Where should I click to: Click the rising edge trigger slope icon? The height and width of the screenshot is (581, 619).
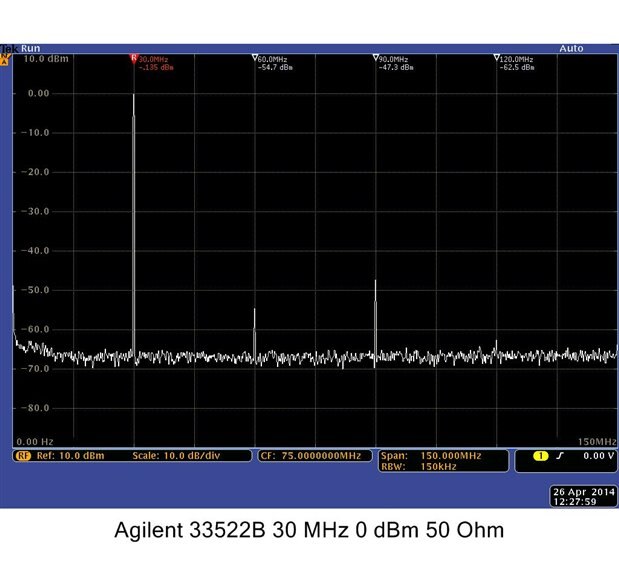tap(559, 456)
